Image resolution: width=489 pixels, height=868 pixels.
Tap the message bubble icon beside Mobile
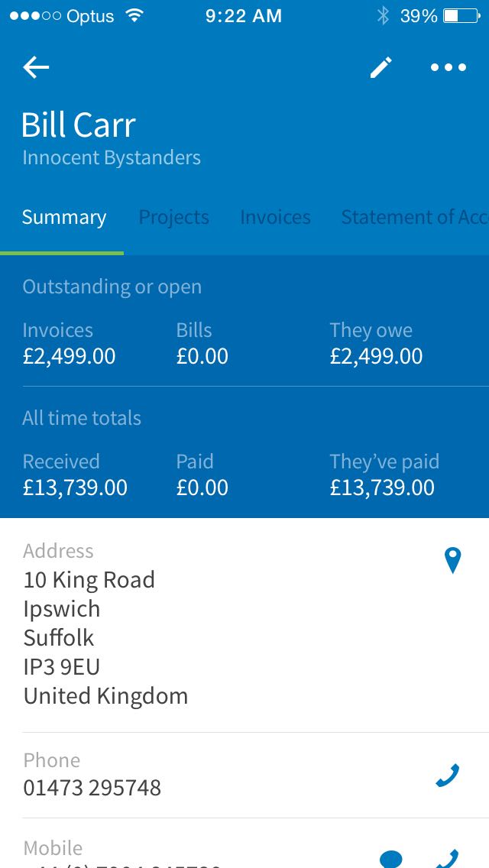(391, 860)
